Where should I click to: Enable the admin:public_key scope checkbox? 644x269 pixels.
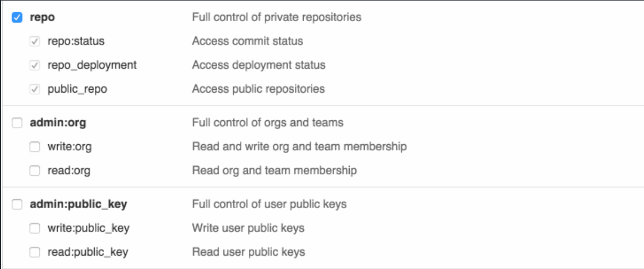[x=17, y=204]
